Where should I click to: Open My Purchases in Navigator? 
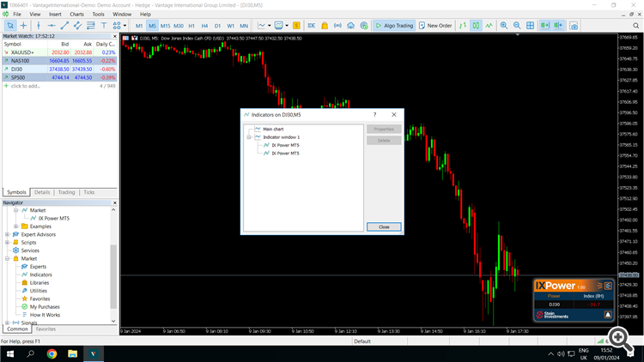[45, 306]
